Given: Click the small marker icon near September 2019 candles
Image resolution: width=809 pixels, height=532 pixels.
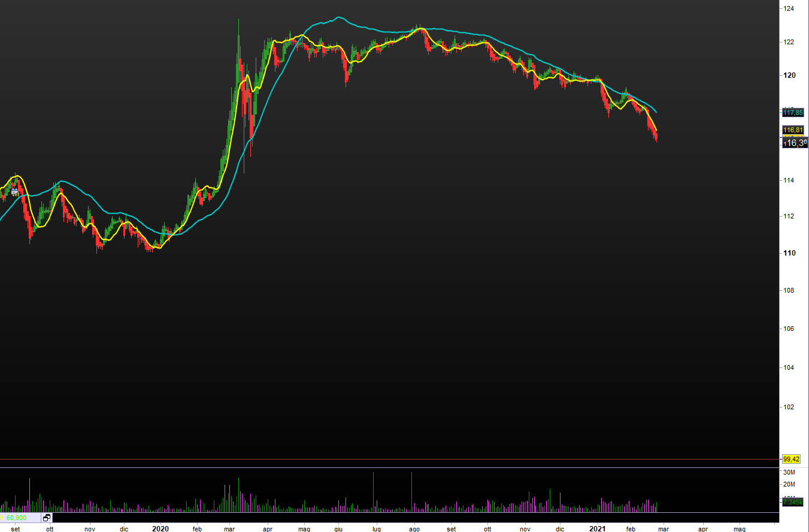Looking at the screenshot, I should coord(15,192).
